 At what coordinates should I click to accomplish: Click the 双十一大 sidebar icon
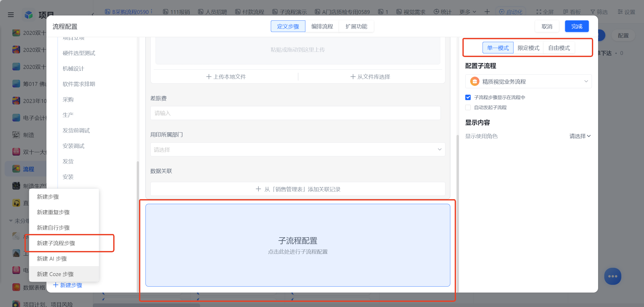[16, 152]
